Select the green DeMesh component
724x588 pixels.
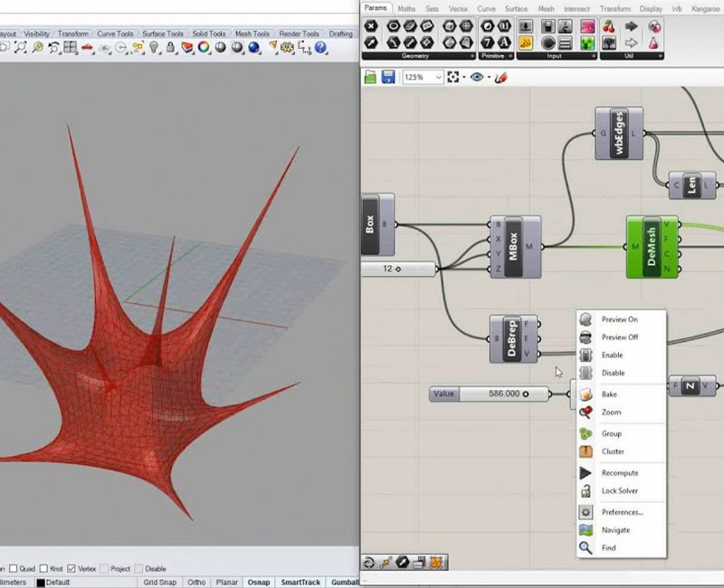pyautogui.click(x=652, y=247)
